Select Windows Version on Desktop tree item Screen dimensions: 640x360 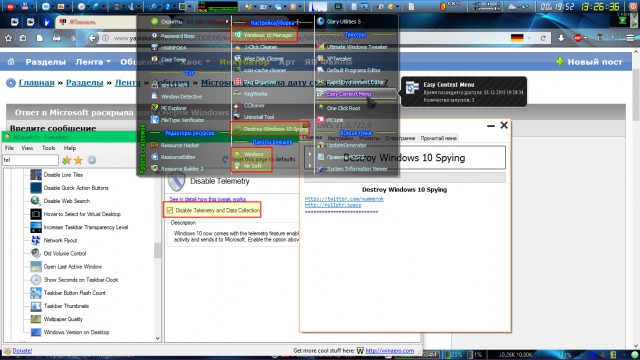76,332
